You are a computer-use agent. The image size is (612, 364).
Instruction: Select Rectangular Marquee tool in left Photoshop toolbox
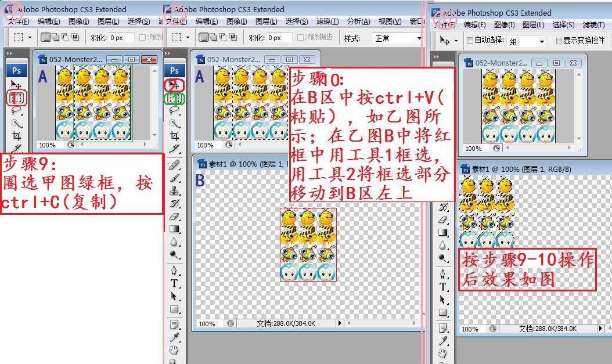coord(16,98)
